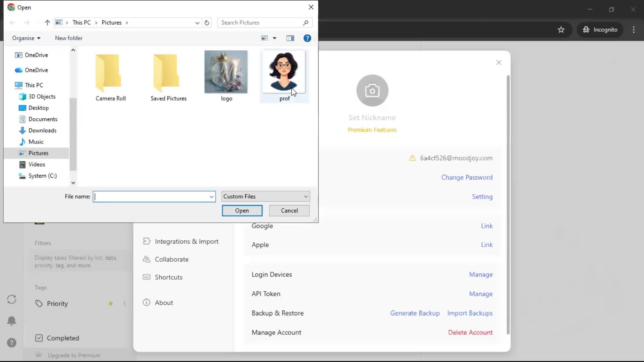
Task: Go up one folder level
Action: [x=47, y=23]
